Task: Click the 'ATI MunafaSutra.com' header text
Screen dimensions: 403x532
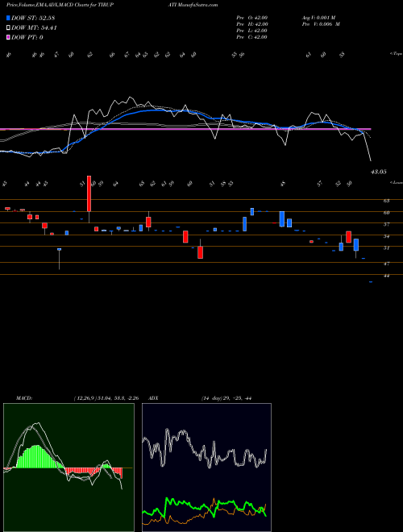Action: tap(193, 5)
